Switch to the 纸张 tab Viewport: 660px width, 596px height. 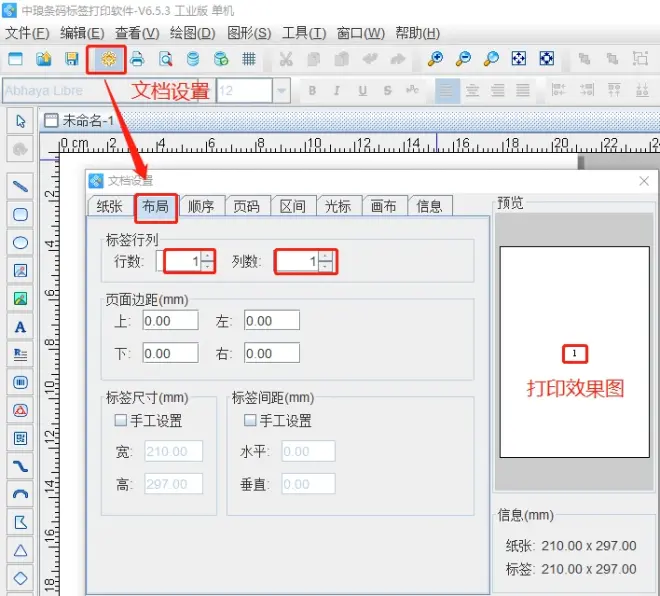[109, 206]
